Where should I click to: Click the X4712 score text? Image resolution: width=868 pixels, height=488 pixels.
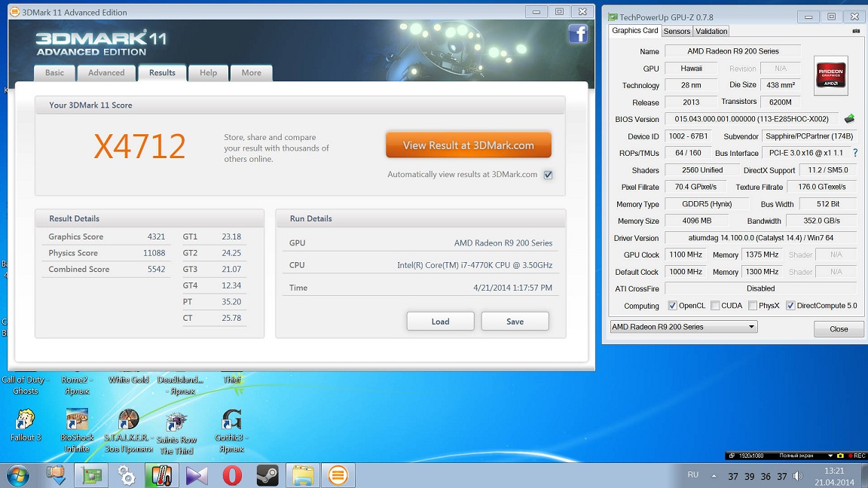pyautogui.click(x=139, y=147)
